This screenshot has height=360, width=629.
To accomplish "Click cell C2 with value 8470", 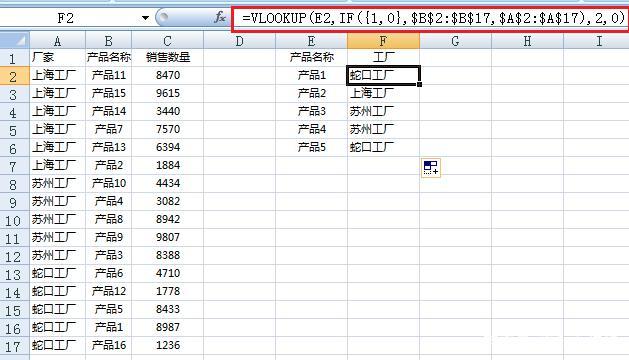I will [x=168, y=75].
